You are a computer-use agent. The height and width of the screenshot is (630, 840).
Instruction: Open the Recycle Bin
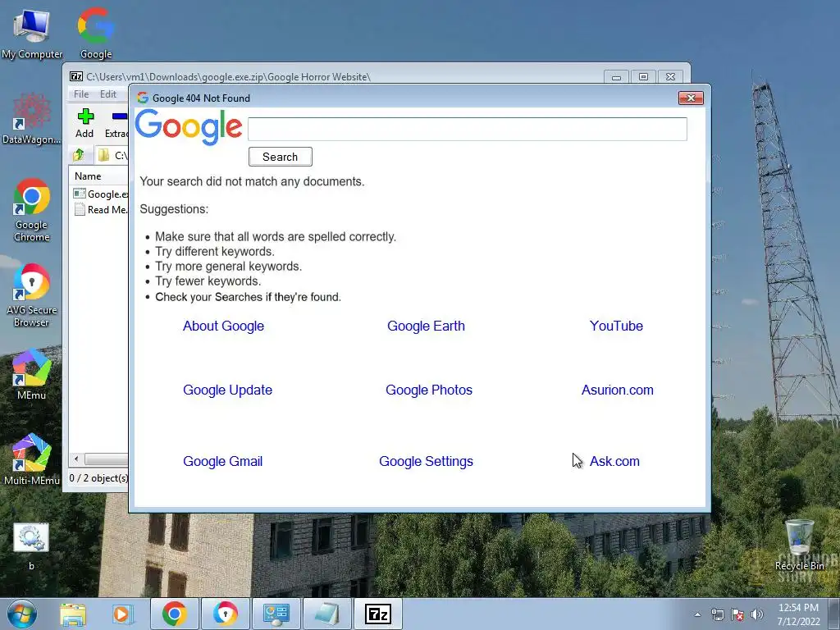pos(799,546)
